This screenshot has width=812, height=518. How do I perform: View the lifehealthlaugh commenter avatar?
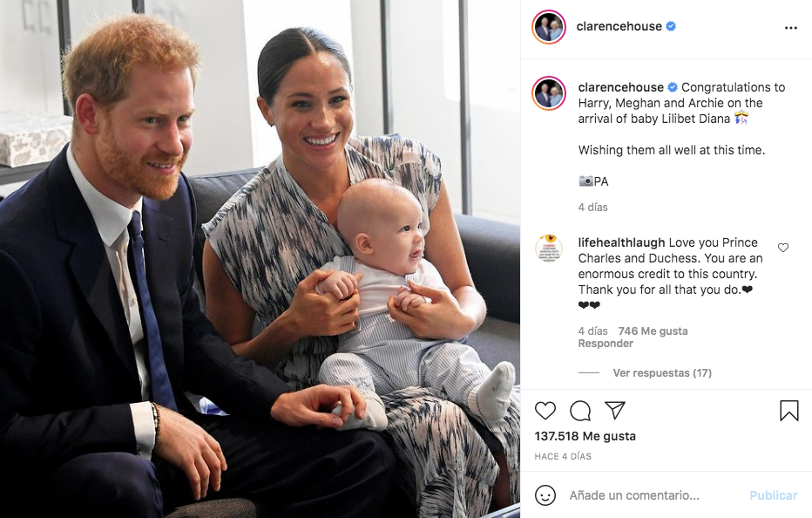click(x=548, y=249)
